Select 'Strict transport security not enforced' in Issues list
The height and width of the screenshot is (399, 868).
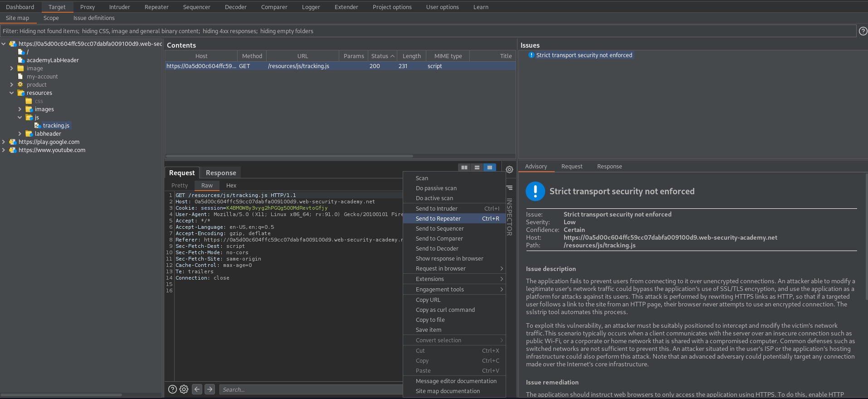click(x=584, y=55)
